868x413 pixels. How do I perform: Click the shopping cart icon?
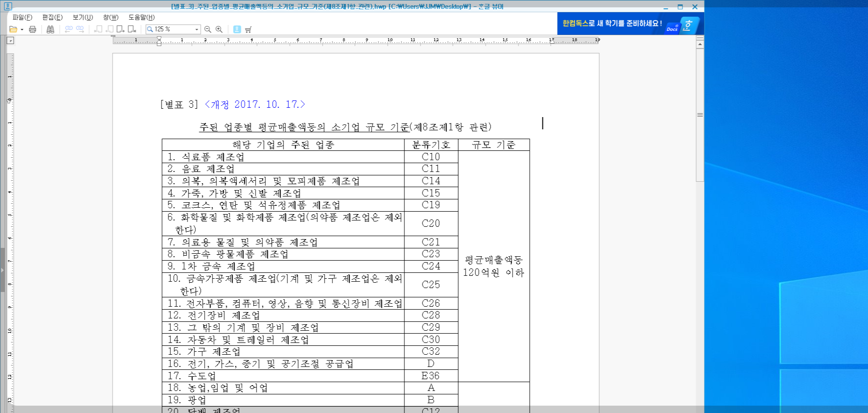tap(248, 29)
